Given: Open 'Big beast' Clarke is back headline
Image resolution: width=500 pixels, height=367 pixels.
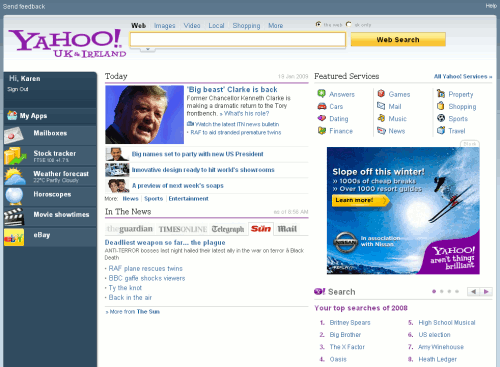Looking at the screenshot, I should pyautogui.click(x=232, y=89).
